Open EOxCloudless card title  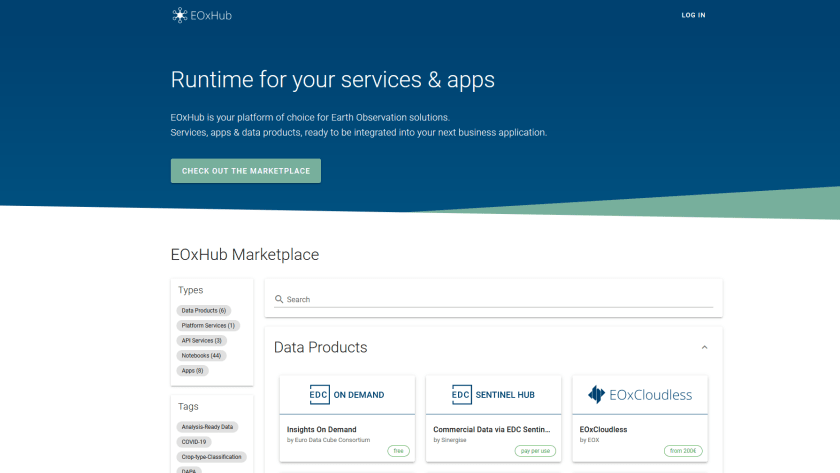[x=603, y=430]
